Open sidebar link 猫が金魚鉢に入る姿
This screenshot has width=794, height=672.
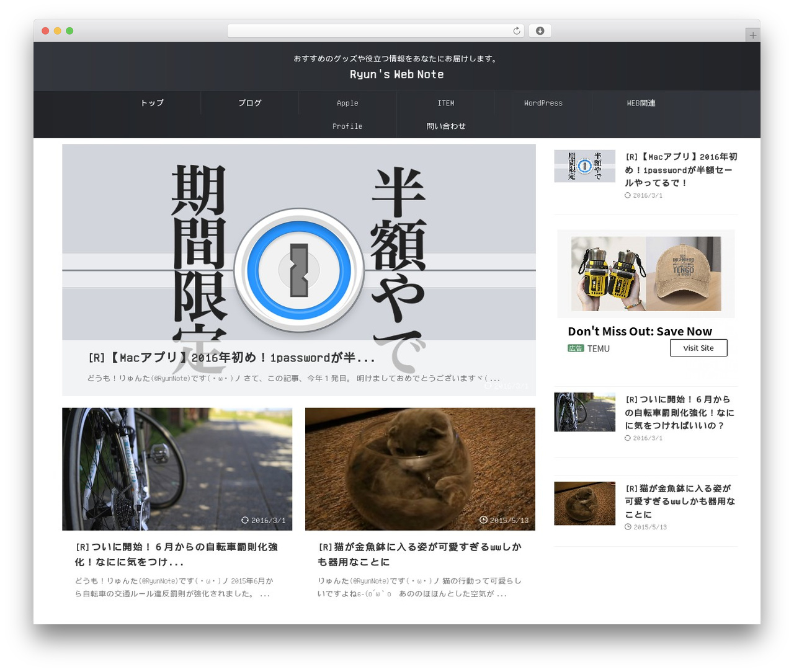[x=680, y=502]
